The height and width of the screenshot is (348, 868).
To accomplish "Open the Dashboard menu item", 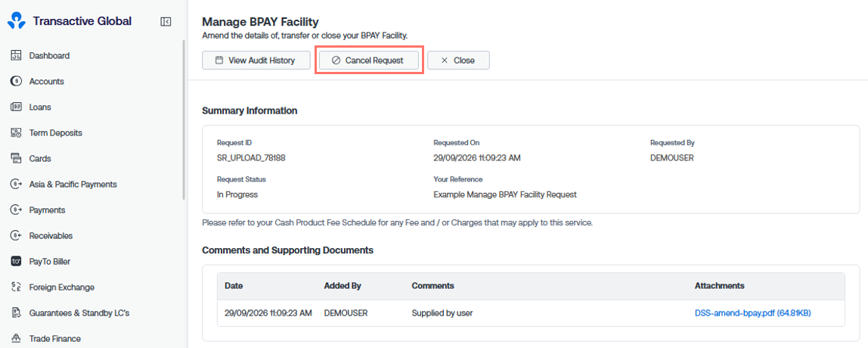I will tap(49, 55).
